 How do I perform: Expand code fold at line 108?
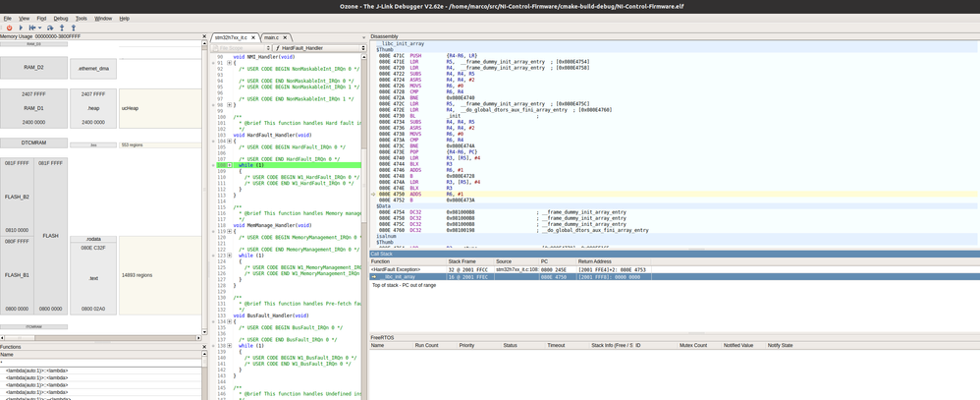pyautogui.click(x=230, y=165)
